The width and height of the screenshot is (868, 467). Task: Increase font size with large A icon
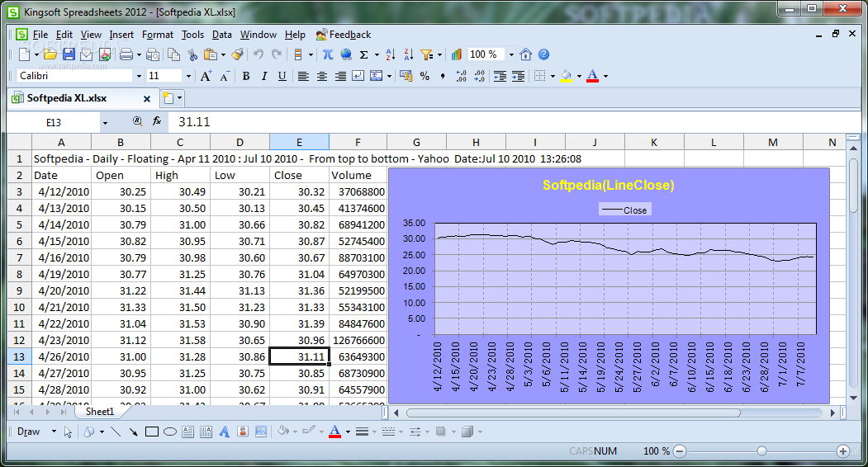206,76
